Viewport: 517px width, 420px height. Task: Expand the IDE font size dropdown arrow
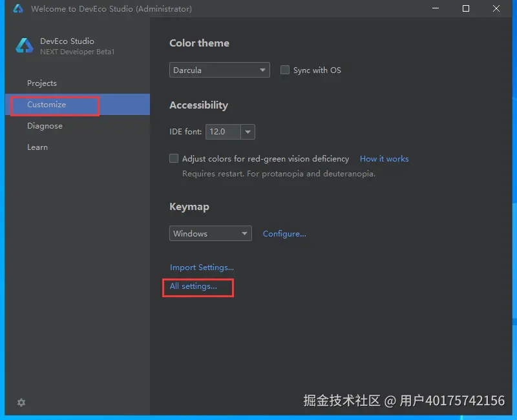point(248,132)
